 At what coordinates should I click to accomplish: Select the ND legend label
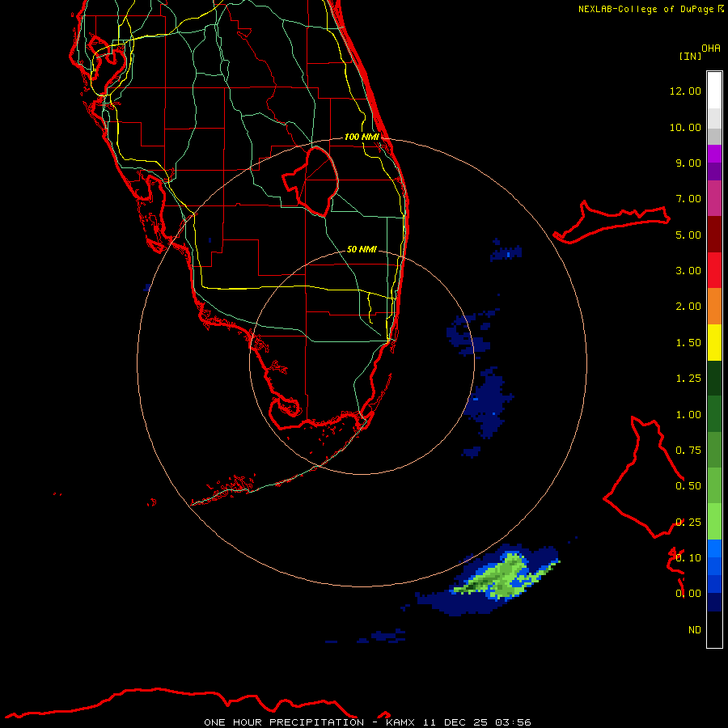695,630
